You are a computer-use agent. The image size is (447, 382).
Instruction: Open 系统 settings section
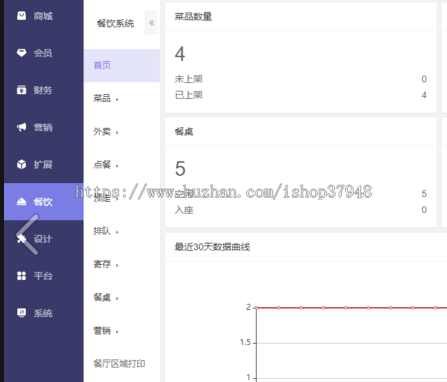point(43,313)
